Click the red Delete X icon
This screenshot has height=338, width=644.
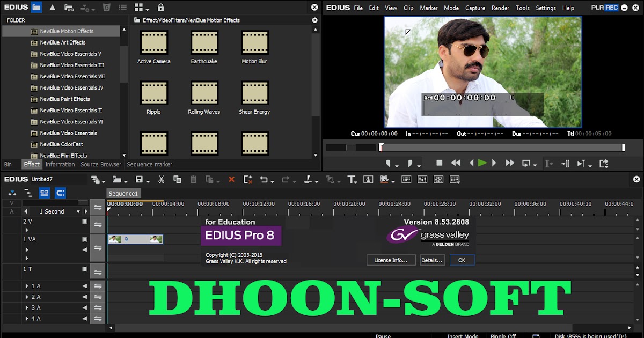(x=231, y=179)
